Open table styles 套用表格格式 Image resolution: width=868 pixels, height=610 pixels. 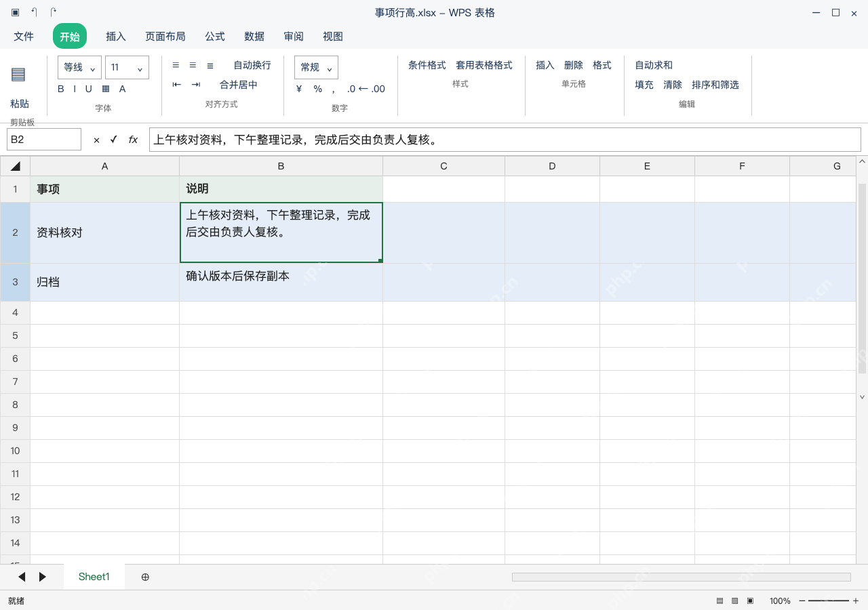[x=484, y=65]
